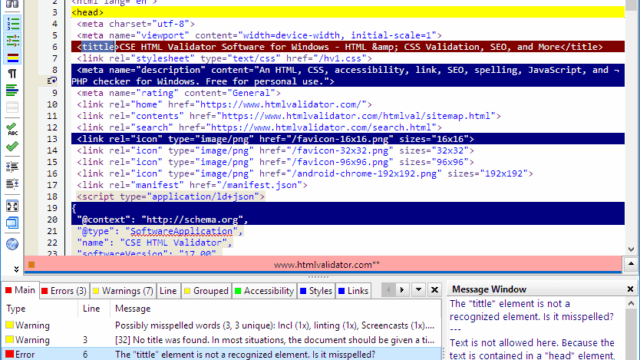Click the full screen expand arrows icon

pos(12,206)
